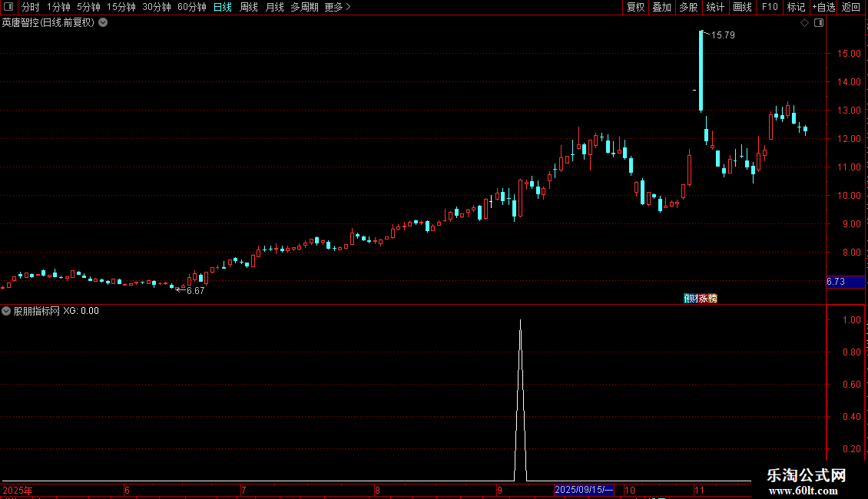The width and height of the screenshot is (868, 499).
Task: Add stock via +自选 button
Action: [x=823, y=7]
